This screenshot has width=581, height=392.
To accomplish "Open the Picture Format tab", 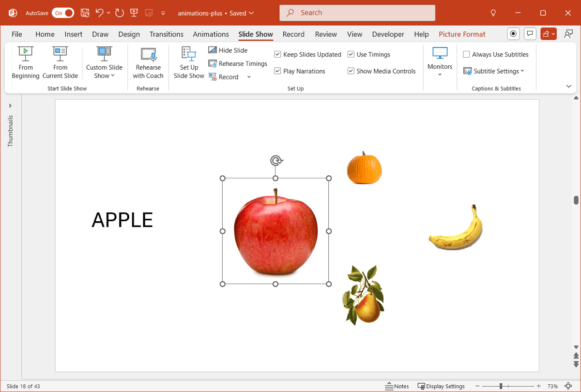I will coord(462,34).
